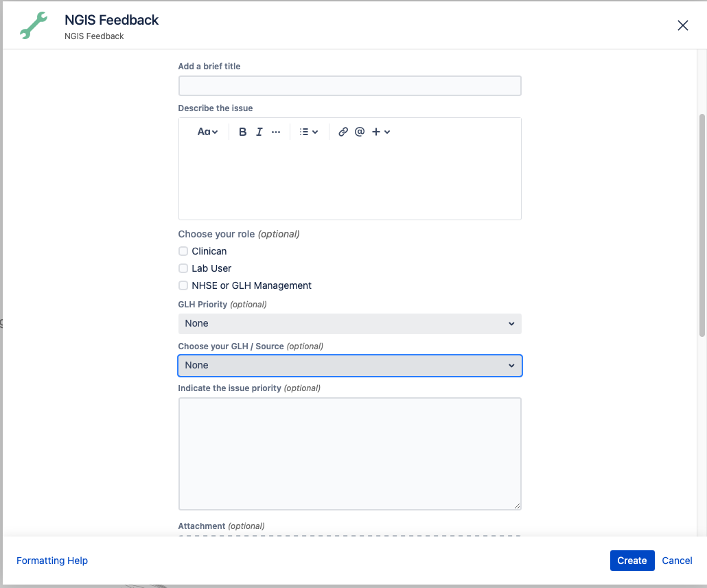Open the plus insert menu
Screen dimensions: 707x588
[x=381, y=132]
